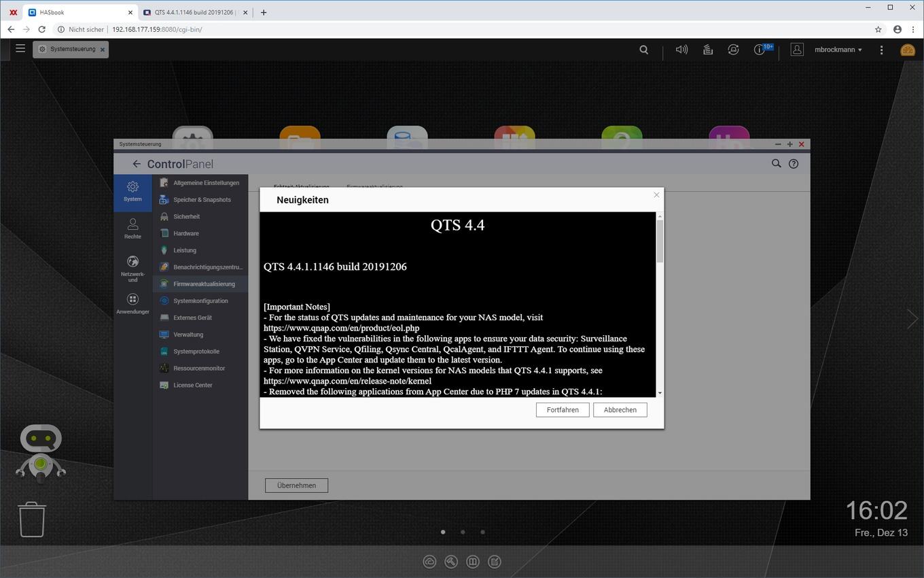
Task: Open Speicher & Snapshots
Action: tap(200, 200)
